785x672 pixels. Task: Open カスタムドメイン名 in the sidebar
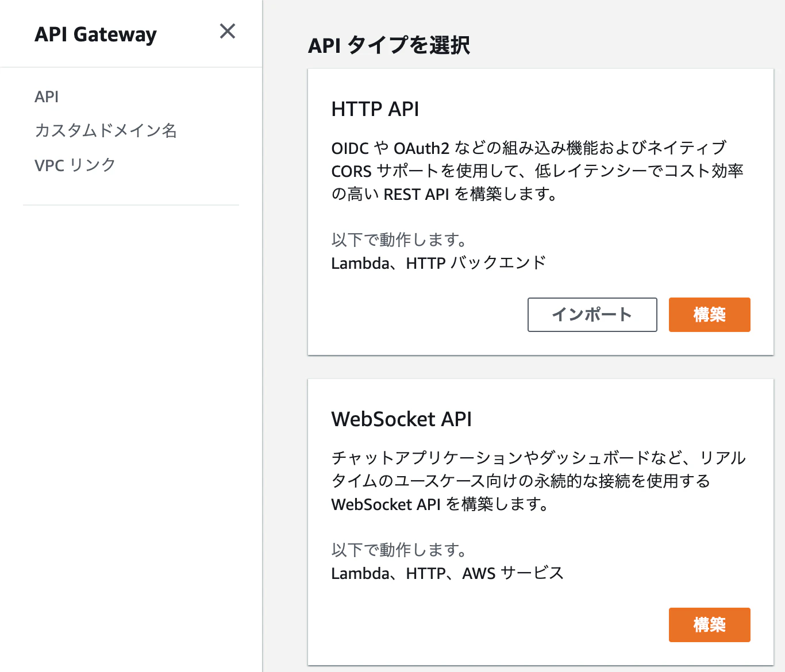coord(106,130)
